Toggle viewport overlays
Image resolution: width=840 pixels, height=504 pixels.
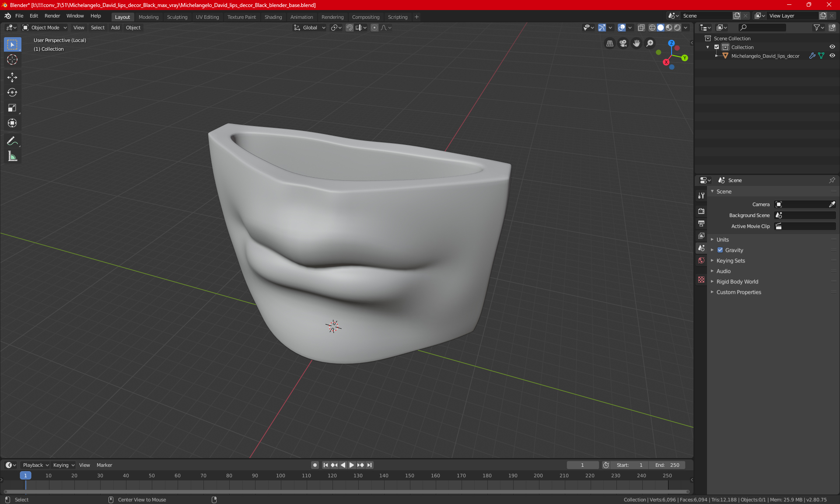click(x=622, y=28)
